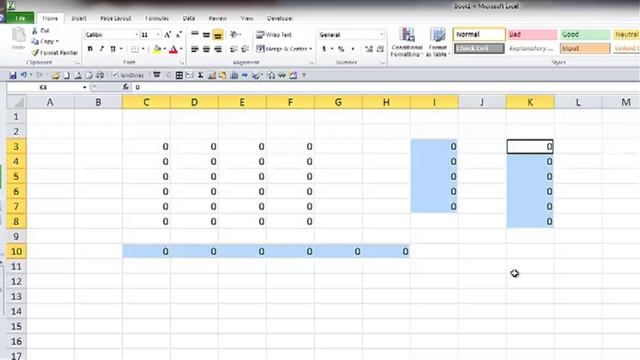The image size is (640, 360).
Task: Apply yellow fill color to cells
Action: click(x=157, y=49)
